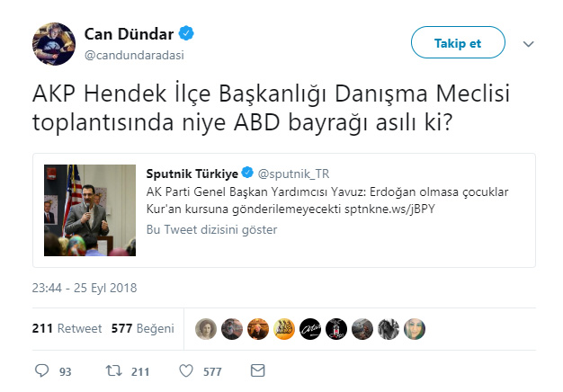Follow with the Takip et button
This screenshot has height=392, width=563.
[458, 42]
